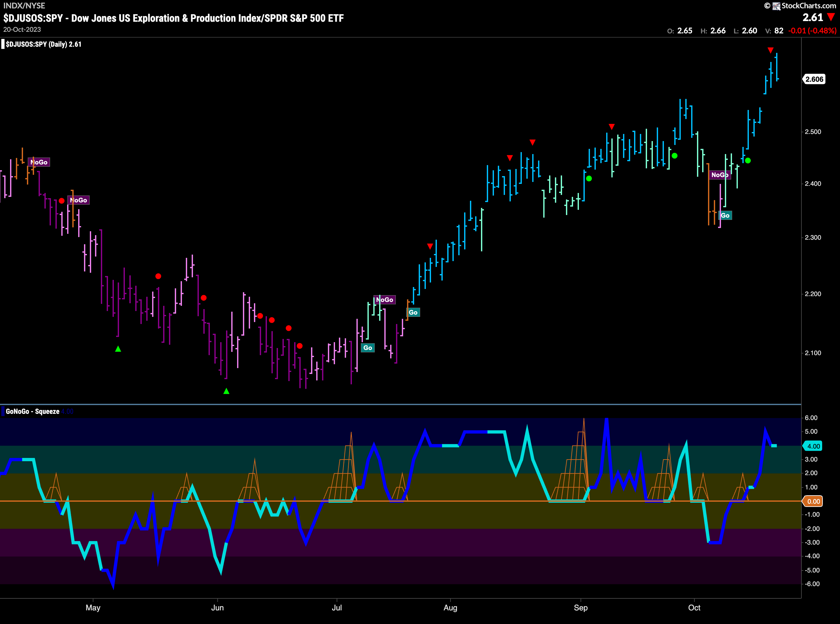Click the 20-Oct-2023 date label
Screen dimensions: 840x624
(x=22, y=30)
